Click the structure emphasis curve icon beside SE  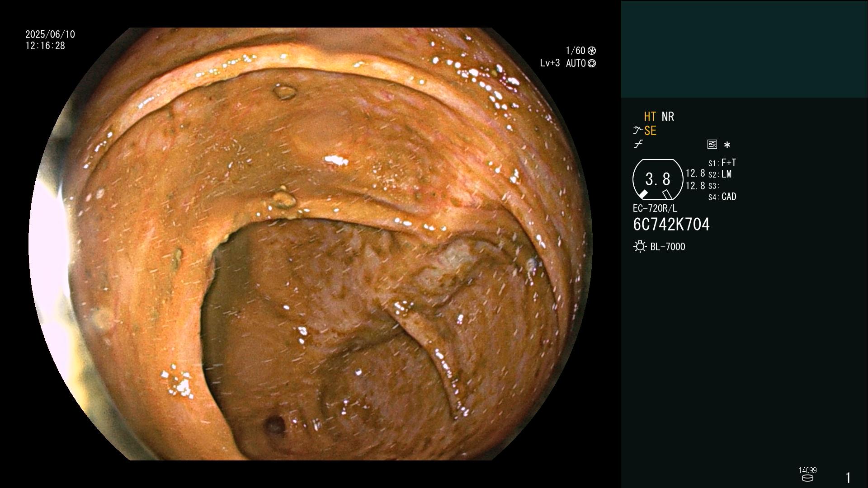point(638,131)
